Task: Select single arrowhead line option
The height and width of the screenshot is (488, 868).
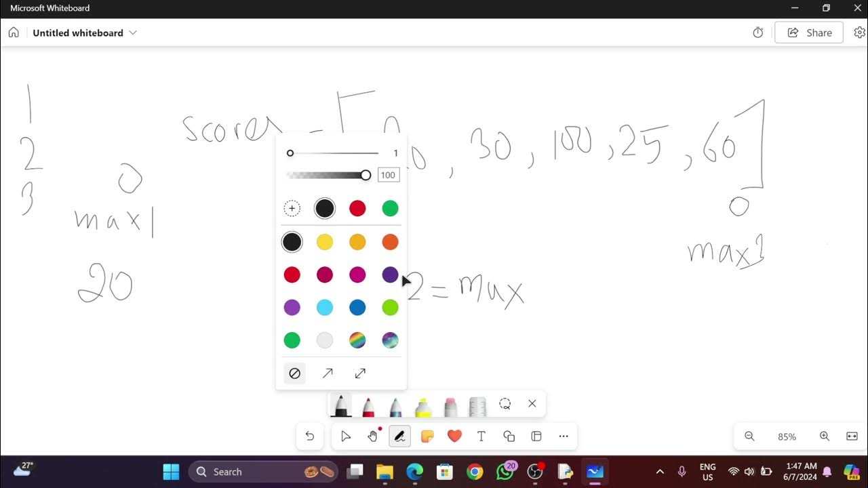Action: tap(328, 373)
